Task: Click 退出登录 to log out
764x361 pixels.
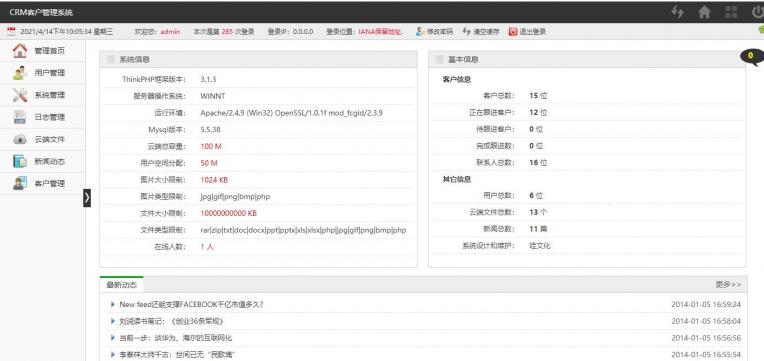Action: click(527, 32)
